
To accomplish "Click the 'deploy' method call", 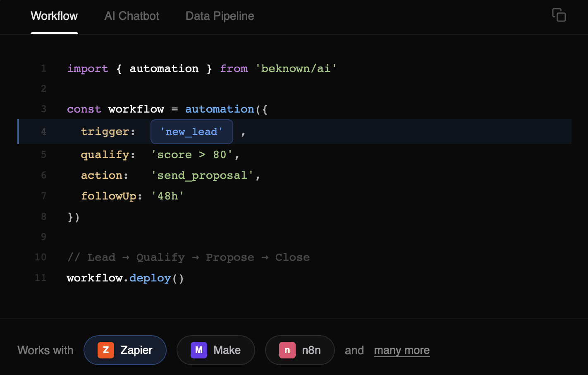I will coord(150,278).
